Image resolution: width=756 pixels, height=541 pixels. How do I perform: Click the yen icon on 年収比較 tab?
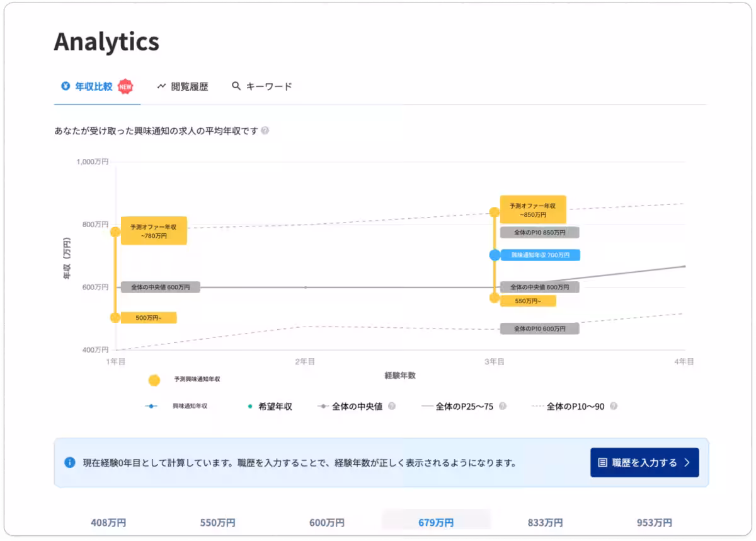point(65,86)
